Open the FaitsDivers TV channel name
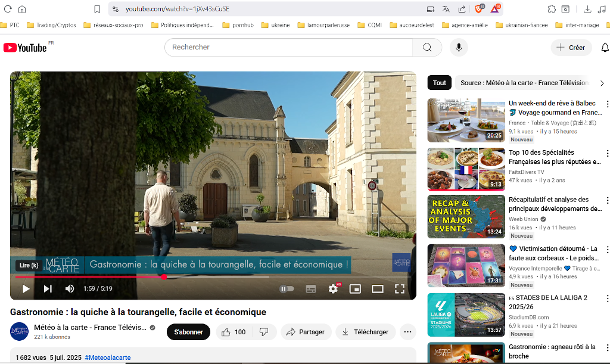610x364 pixels. [x=527, y=172]
